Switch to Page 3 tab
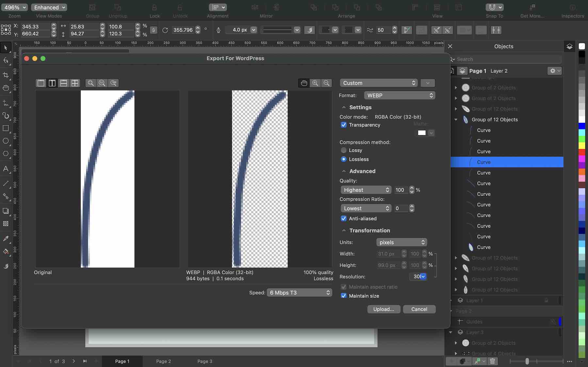The width and height of the screenshot is (588, 367). [x=204, y=361]
